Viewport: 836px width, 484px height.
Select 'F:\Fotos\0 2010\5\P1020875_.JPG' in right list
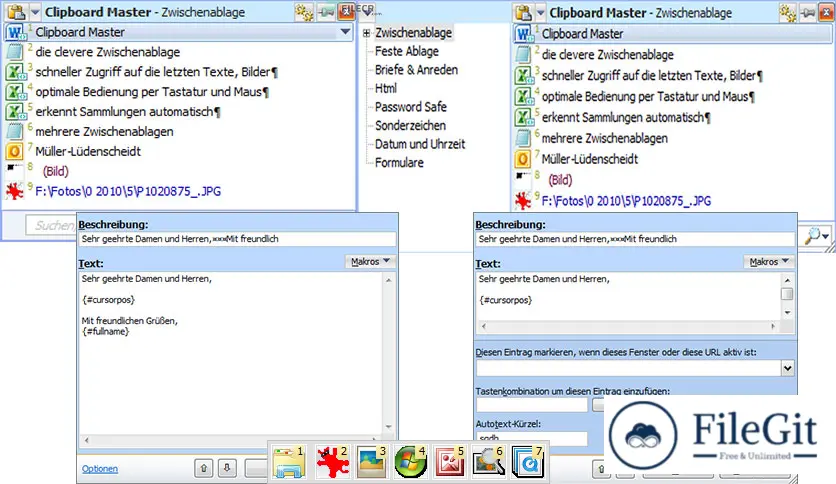click(626, 201)
